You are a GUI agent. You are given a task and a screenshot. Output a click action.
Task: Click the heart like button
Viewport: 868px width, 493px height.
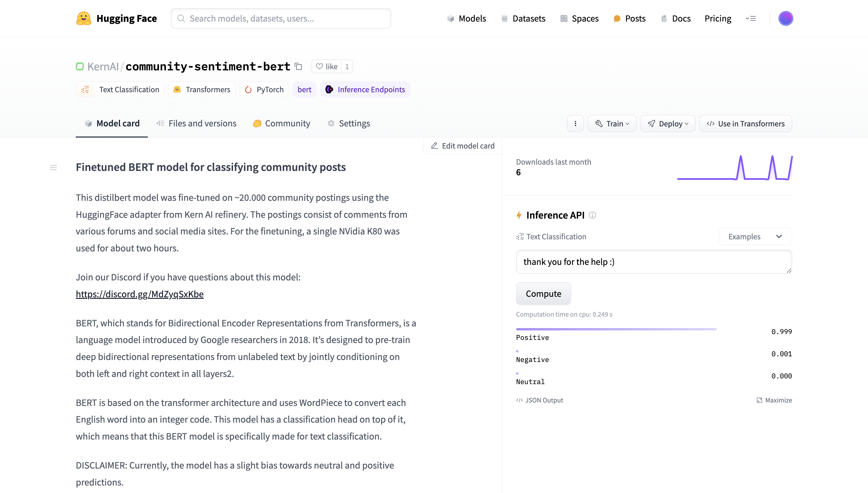pos(326,66)
